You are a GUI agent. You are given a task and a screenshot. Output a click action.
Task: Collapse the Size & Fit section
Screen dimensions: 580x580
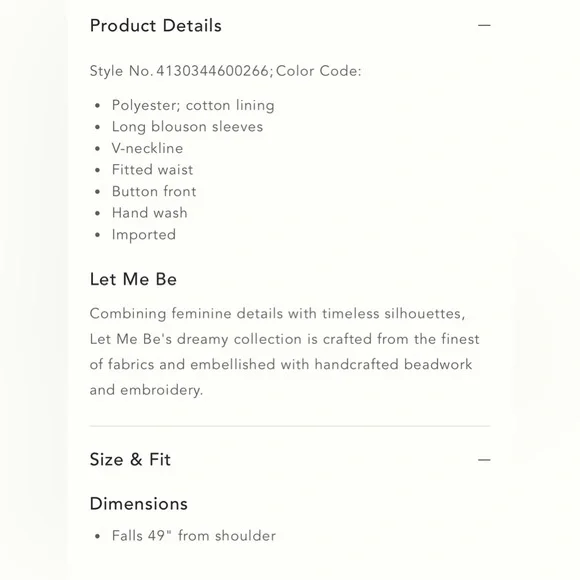[484, 460]
